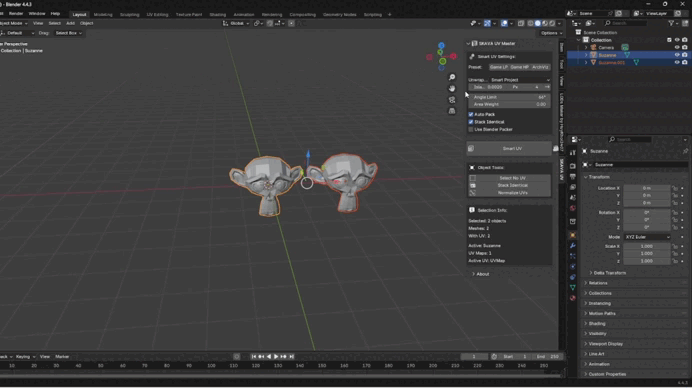The image size is (692, 388).
Task: Switch to the Shading workspace tab
Action: point(218,15)
